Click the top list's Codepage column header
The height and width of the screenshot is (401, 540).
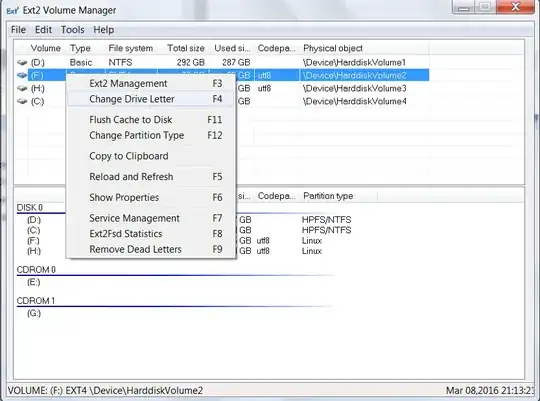pos(277,48)
